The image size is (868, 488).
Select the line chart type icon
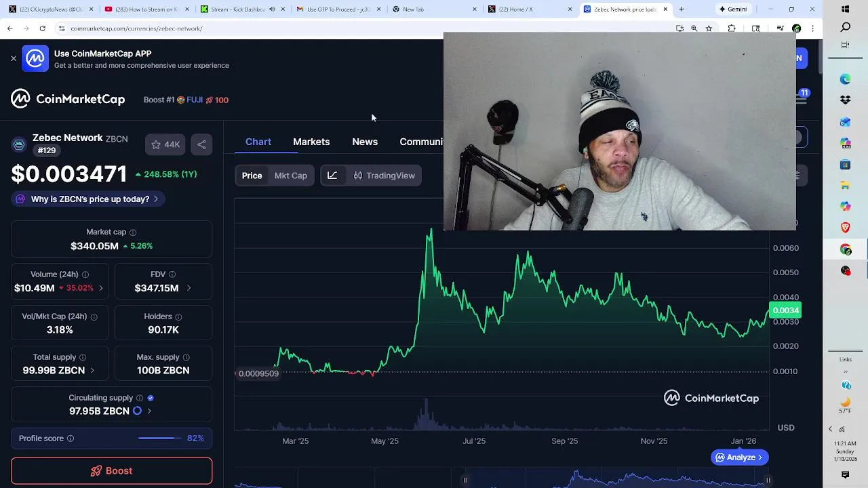[332, 176]
